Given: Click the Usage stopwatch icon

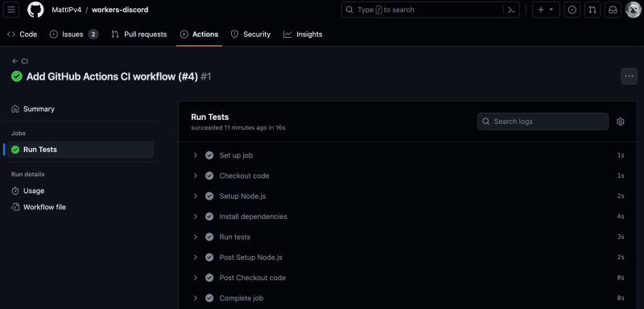Looking at the screenshot, I should [15, 191].
